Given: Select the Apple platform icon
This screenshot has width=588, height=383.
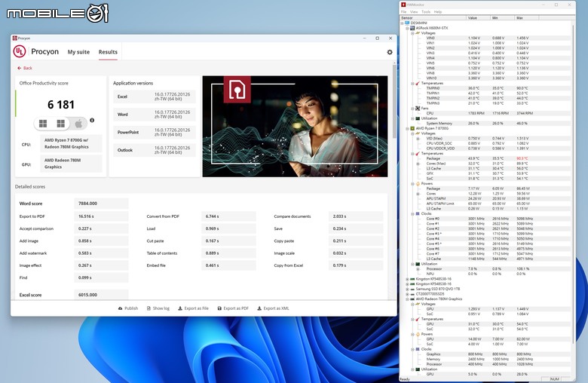Looking at the screenshot, I should [78, 124].
